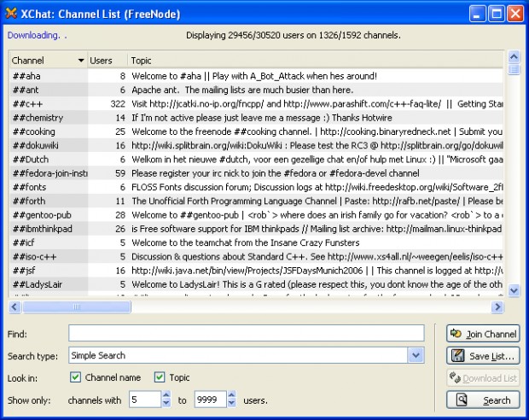
Task: Close the XChat Channel List window
Action: (515, 14)
